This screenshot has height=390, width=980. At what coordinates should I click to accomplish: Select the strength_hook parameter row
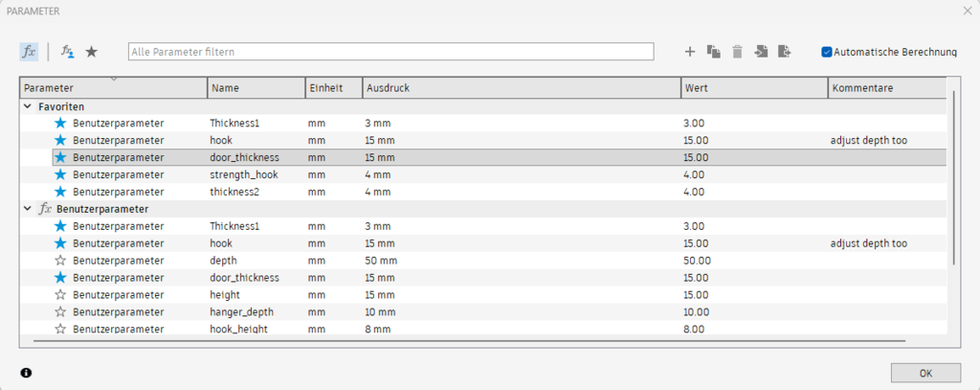(x=244, y=174)
